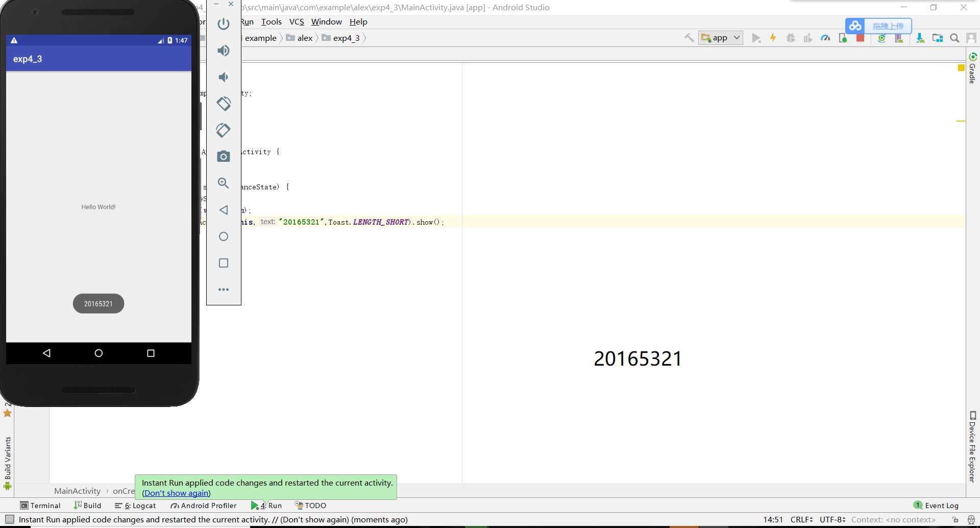Click emulator side panel Home circle
Image resolution: width=980 pixels, height=528 pixels.
pos(224,236)
